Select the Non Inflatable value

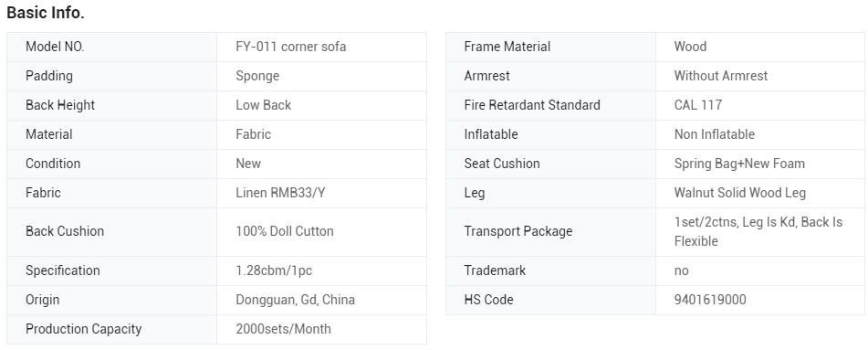(714, 134)
